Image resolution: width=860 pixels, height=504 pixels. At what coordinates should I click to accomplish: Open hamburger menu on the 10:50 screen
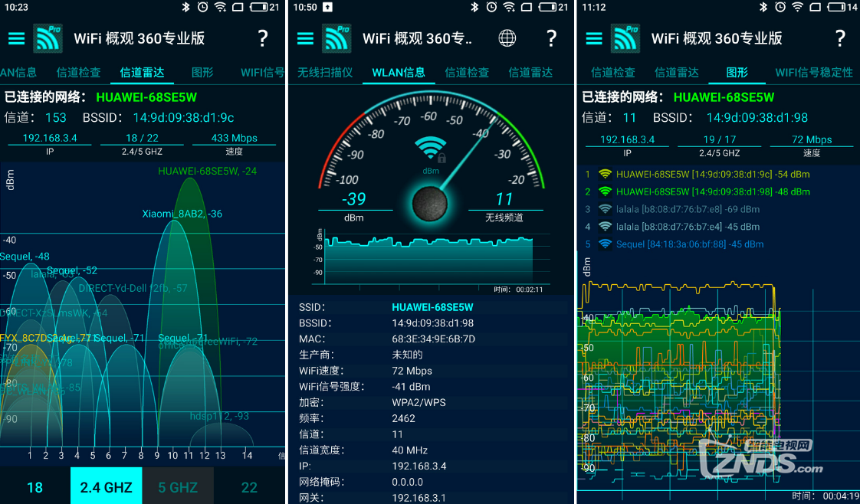tap(305, 38)
